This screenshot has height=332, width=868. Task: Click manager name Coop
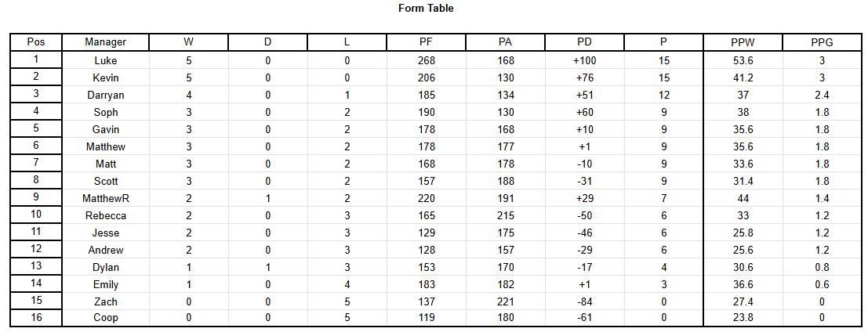click(x=105, y=318)
